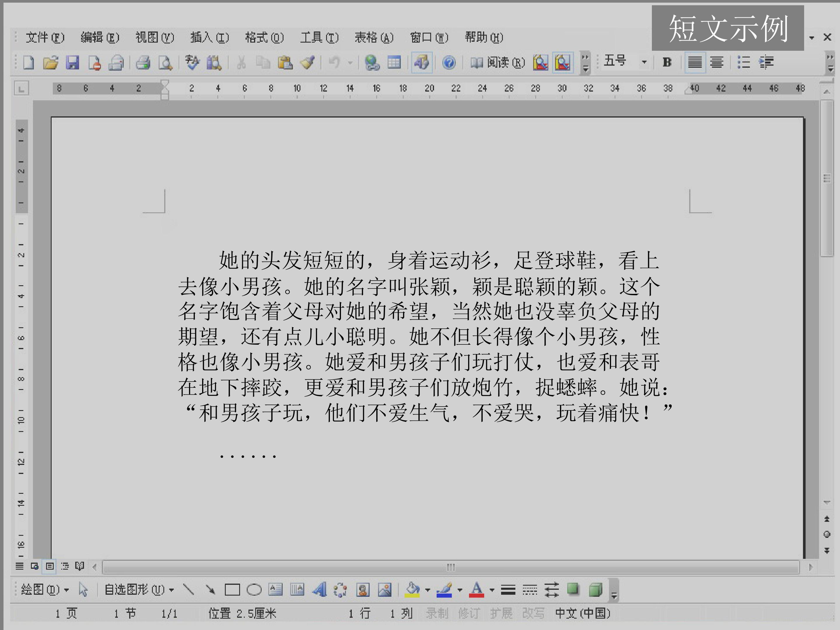
Task: Open line color dropdown arrow
Action: point(459,590)
